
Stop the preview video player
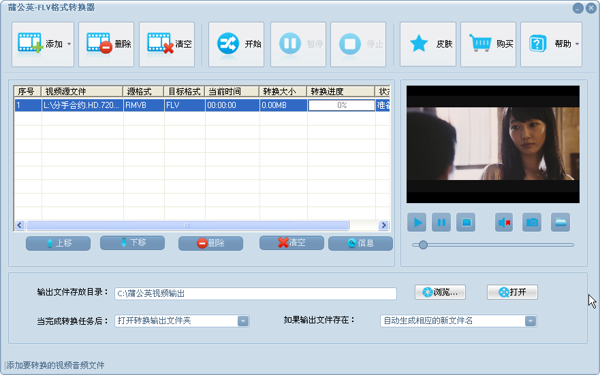[466, 222]
